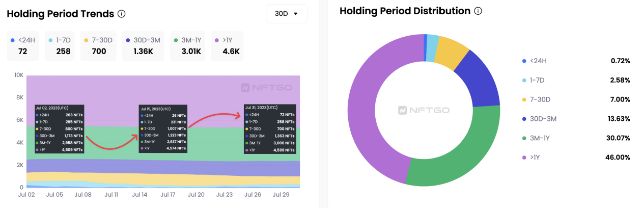This screenshot has height=208, width=644.
Task: Toggle the <24H series chip
Action: (x=23, y=46)
